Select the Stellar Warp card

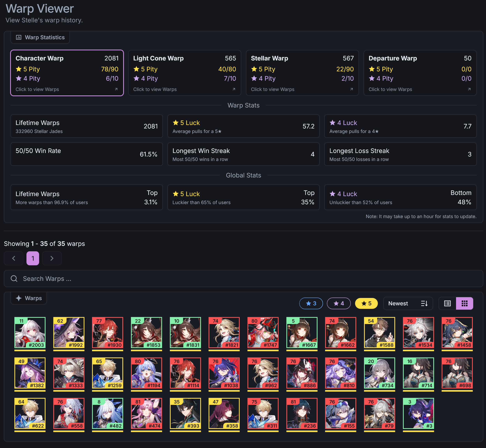pos(302,73)
